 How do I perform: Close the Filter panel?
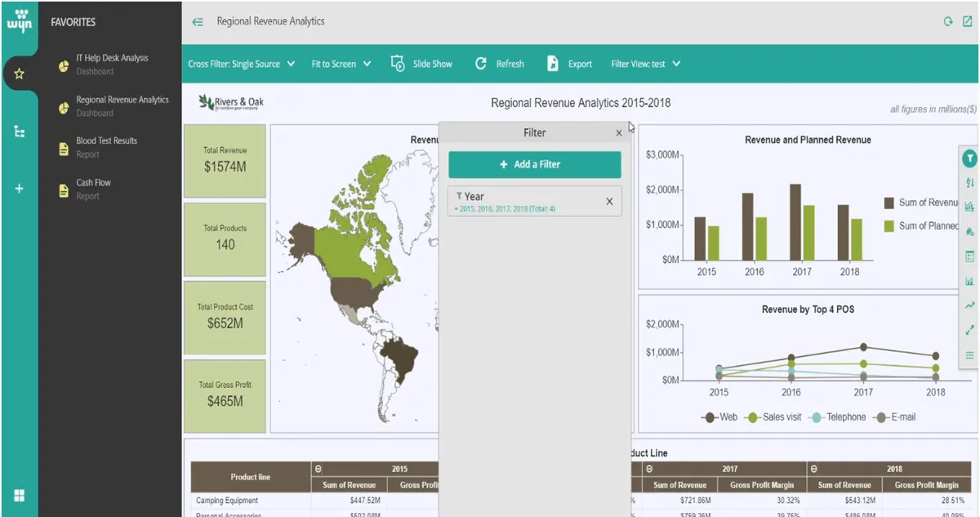tap(618, 132)
